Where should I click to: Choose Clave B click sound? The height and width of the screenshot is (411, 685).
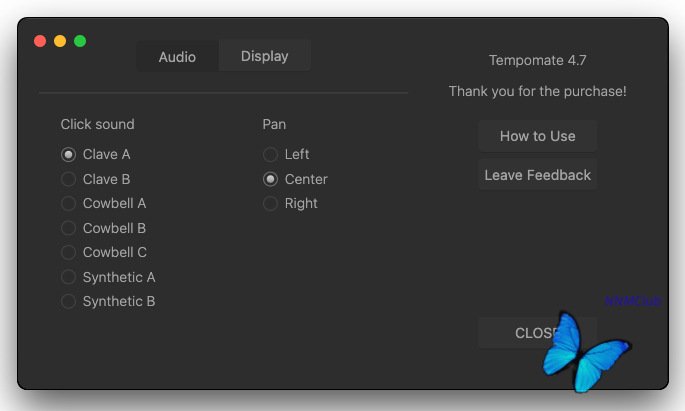69,179
